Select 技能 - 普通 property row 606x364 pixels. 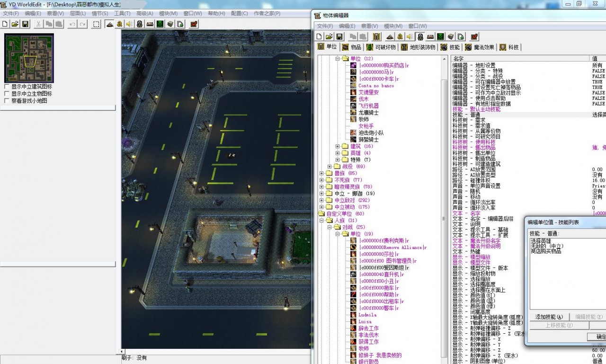tap(528, 115)
